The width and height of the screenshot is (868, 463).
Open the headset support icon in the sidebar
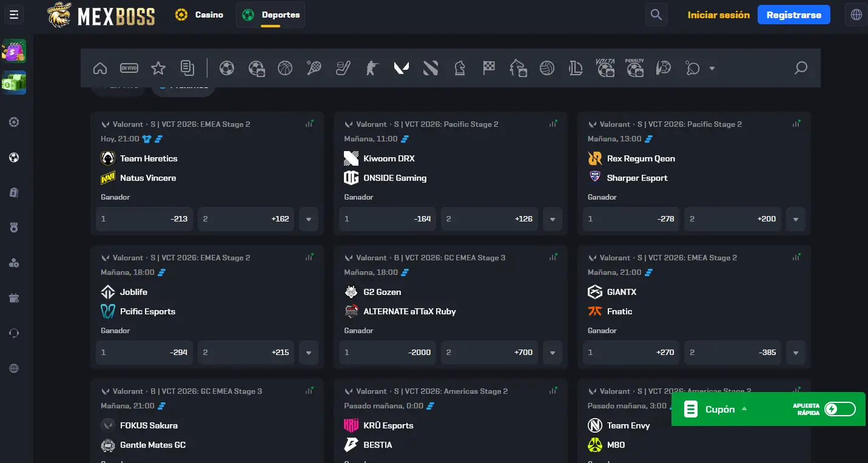click(14, 333)
